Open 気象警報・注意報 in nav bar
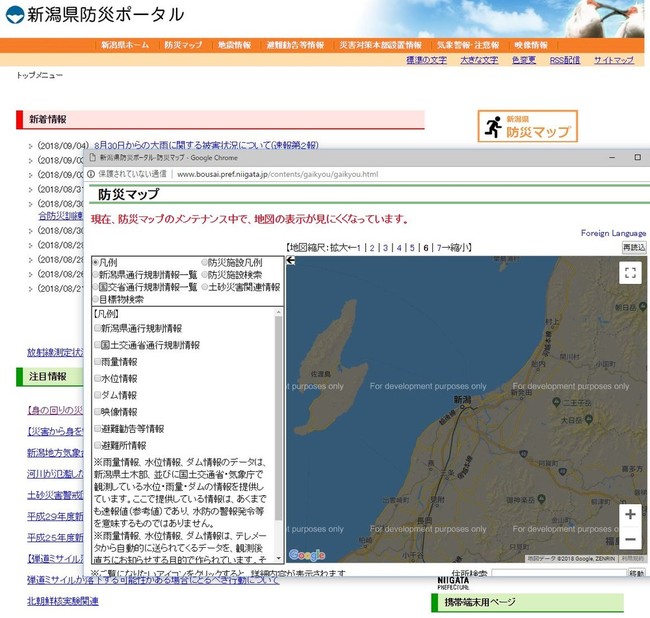The image size is (650, 618). 468,45
